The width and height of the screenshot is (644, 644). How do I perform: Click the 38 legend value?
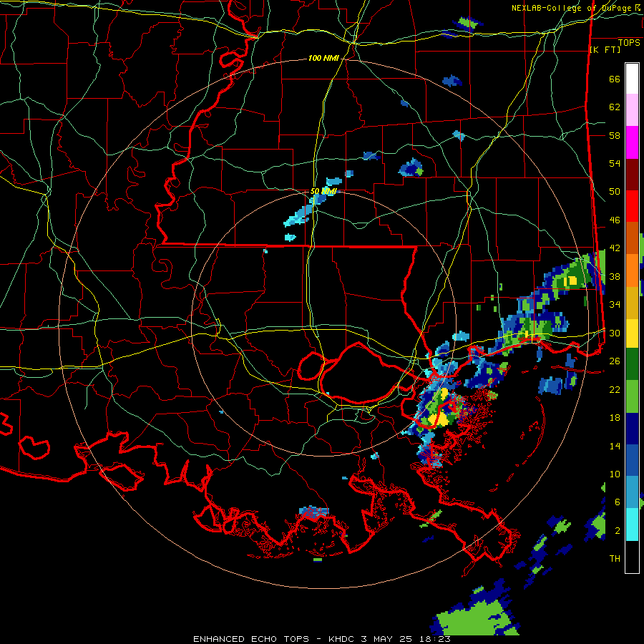615,276
